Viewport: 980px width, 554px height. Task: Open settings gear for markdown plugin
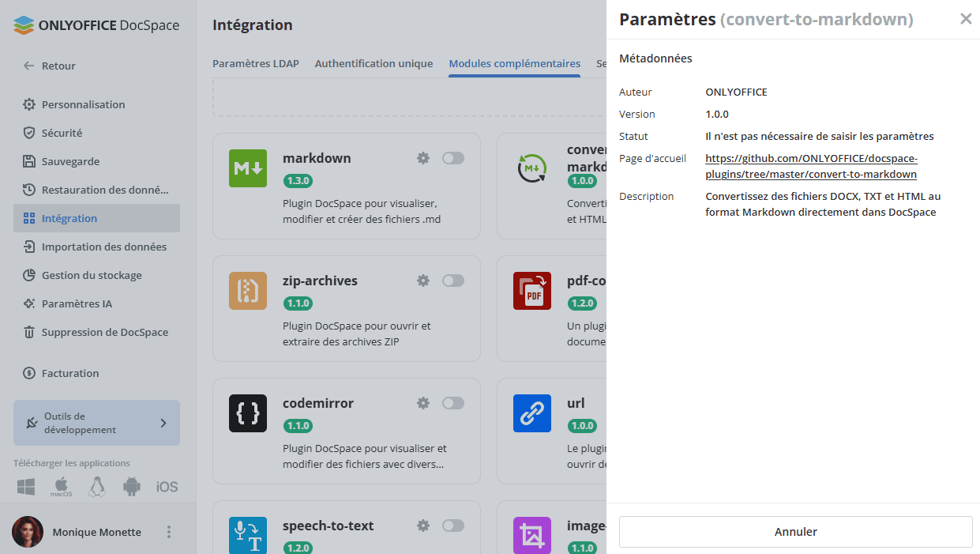click(423, 158)
